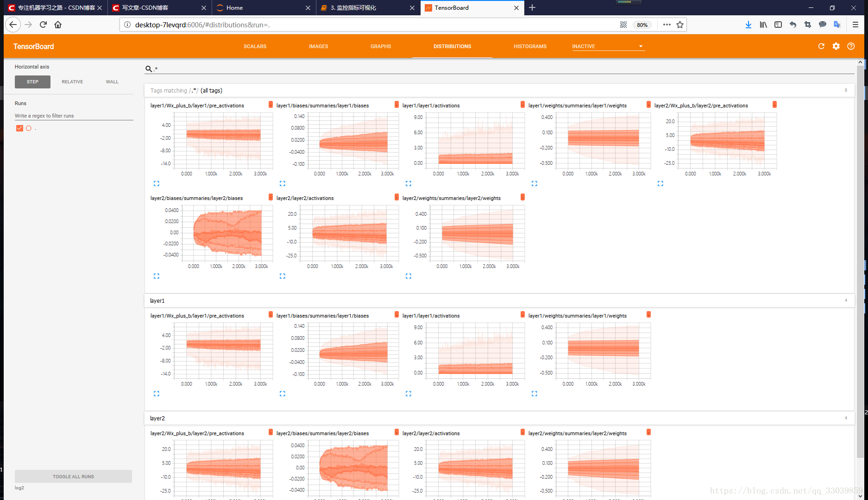This screenshot has height=500, width=868.
Task: Set horizontal axis to RELATIVE
Action: (x=72, y=82)
